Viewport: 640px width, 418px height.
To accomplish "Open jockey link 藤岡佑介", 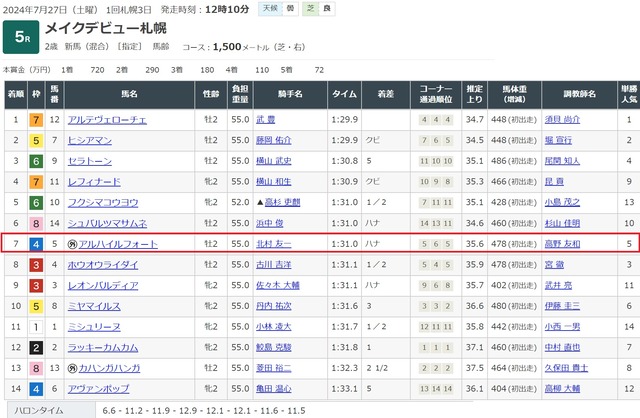I will [273, 140].
